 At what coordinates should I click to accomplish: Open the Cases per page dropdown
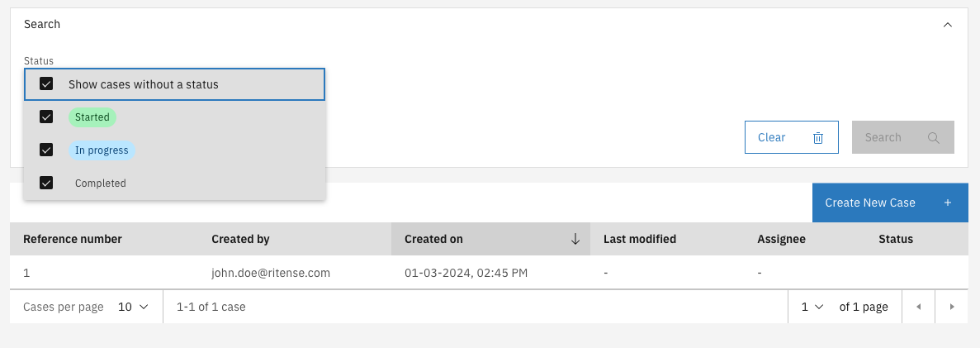133,307
